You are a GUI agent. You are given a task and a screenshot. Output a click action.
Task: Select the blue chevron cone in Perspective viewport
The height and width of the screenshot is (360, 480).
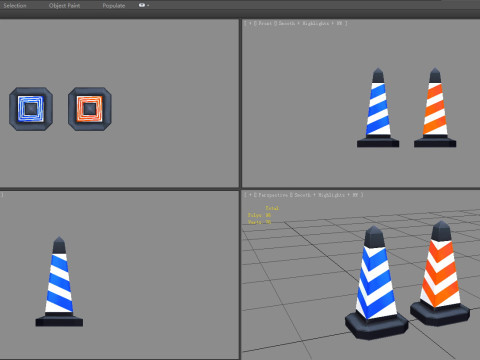coord(376,283)
